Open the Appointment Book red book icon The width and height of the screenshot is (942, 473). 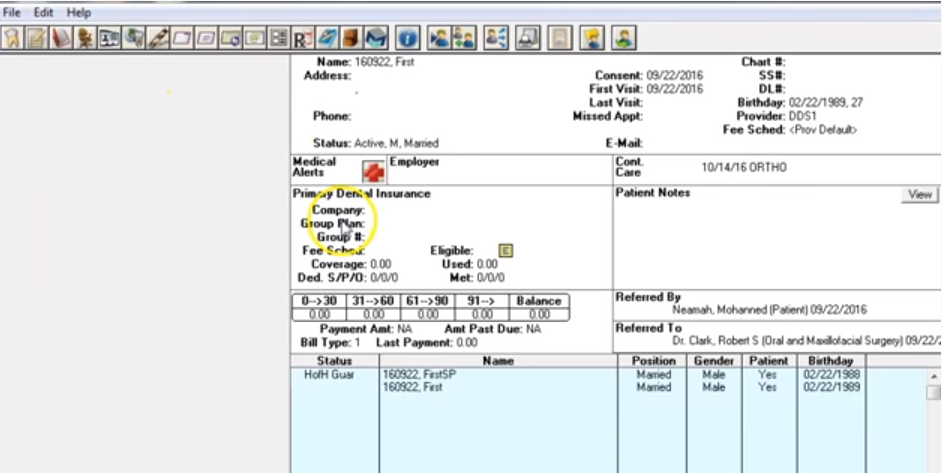click(60, 39)
